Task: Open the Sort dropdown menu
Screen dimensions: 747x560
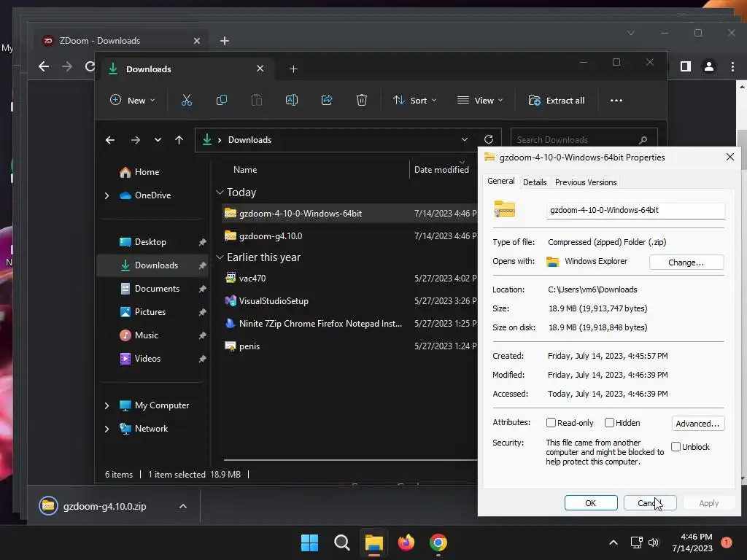Action: [414, 100]
